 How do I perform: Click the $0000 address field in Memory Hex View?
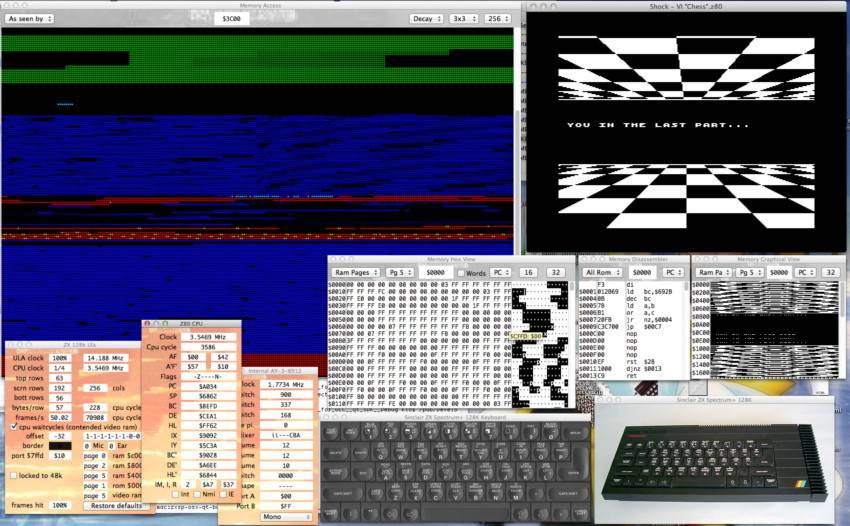tap(435, 272)
